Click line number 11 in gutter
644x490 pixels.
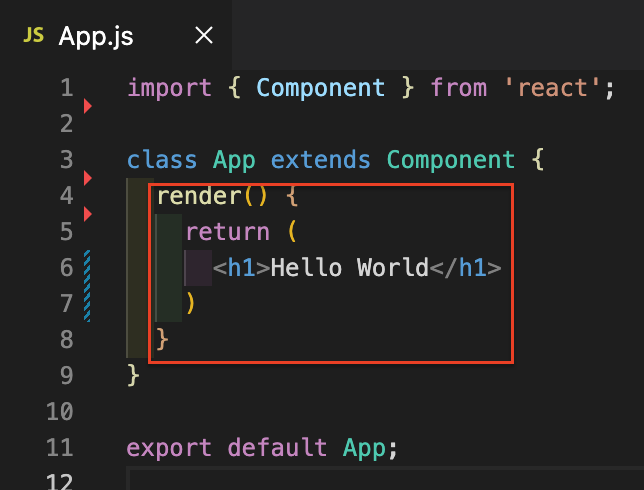coord(60,447)
